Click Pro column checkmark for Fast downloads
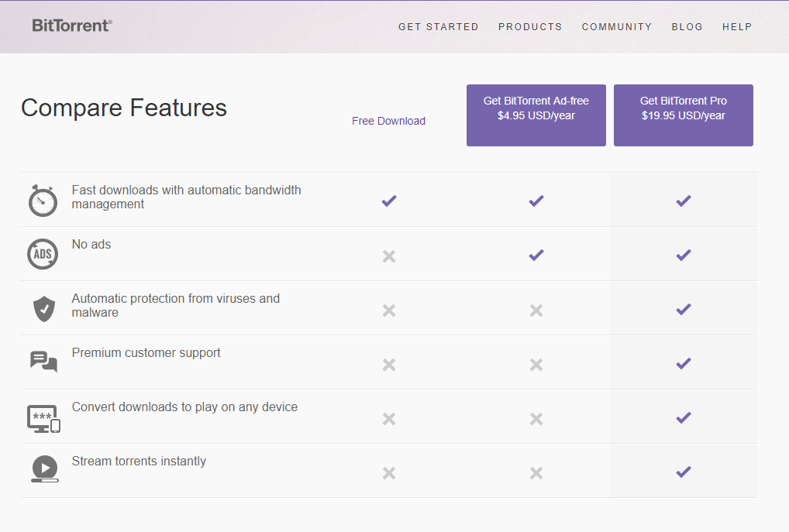 click(x=684, y=201)
